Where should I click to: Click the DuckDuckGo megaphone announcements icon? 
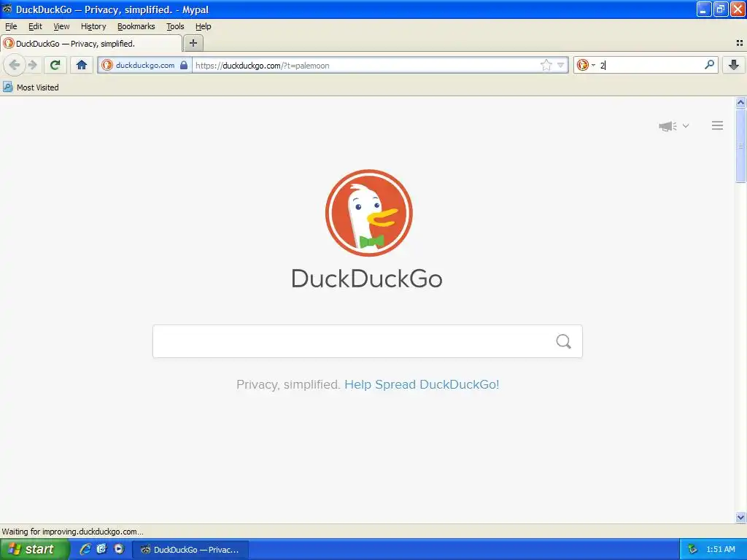click(x=667, y=125)
